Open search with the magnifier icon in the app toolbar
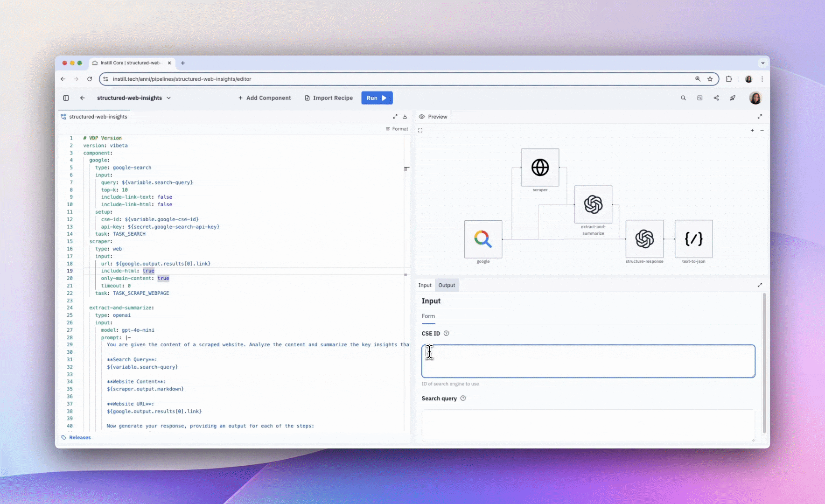The height and width of the screenshot is (504, 825). click(x=683, y=98)
